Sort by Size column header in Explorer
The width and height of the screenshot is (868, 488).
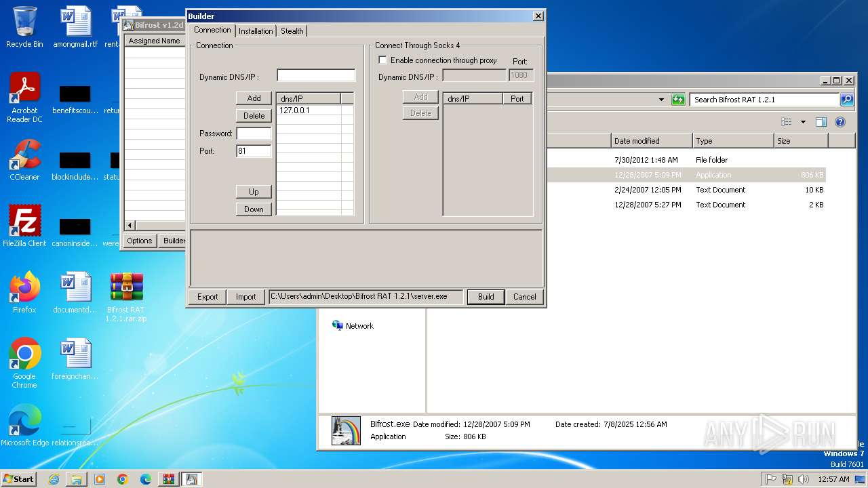(801, 141)
